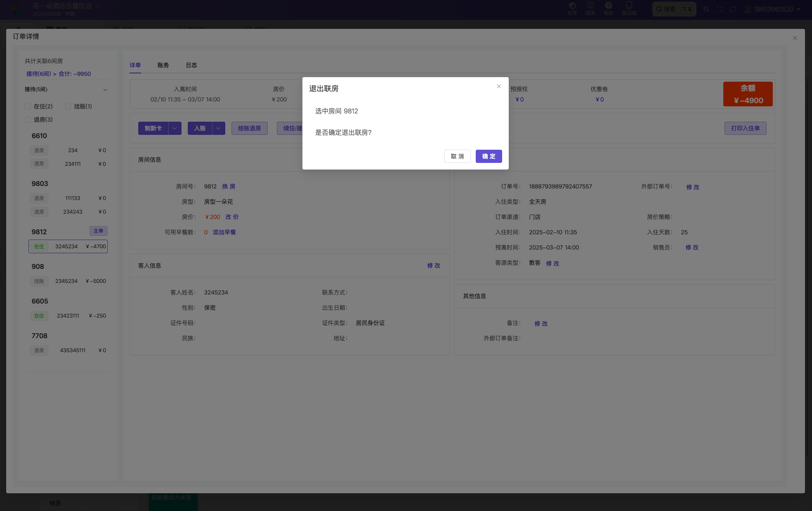Open the dropdown arrow beside 制新卡
The image size is (812, 511).
click(175, 128)
